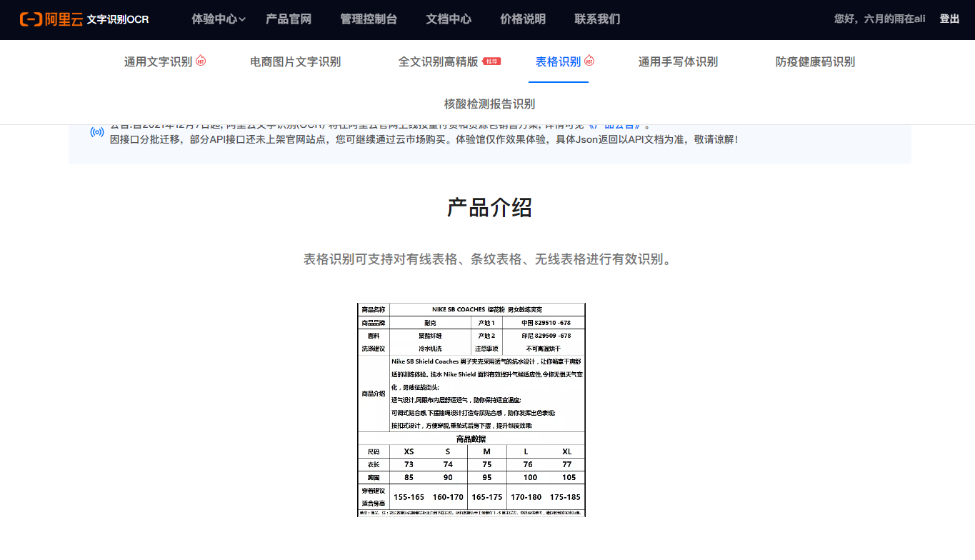Screen dimensions: 975x560
Task: Open the 价格说明 menu item
Action: [523, 19]
